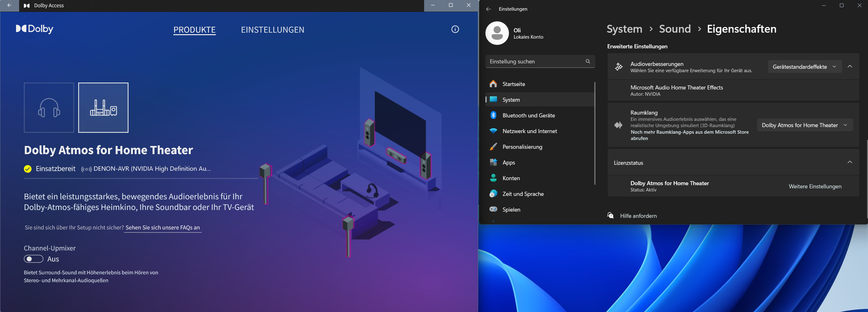Open the Raumklang-Apps Microsoft Store link
The width and height of the screenshot is (868, 312).
[x=690, y=135]
